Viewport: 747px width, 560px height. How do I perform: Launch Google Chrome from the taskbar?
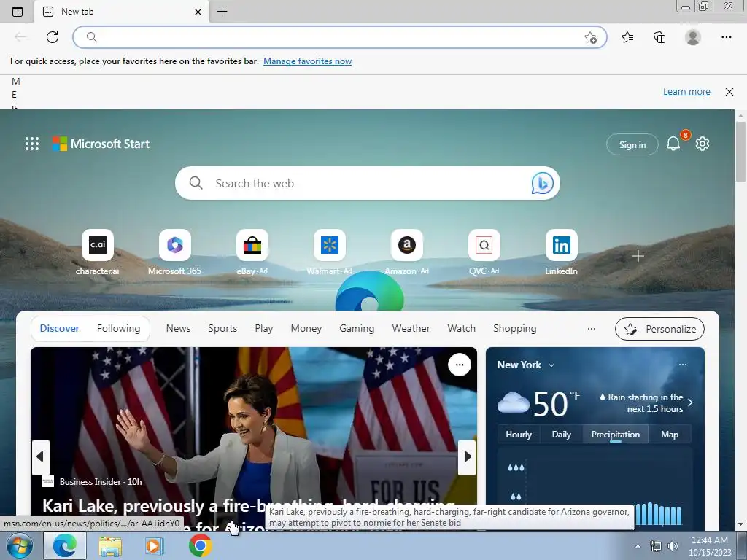pyautogui.click(x=200, y=546)
